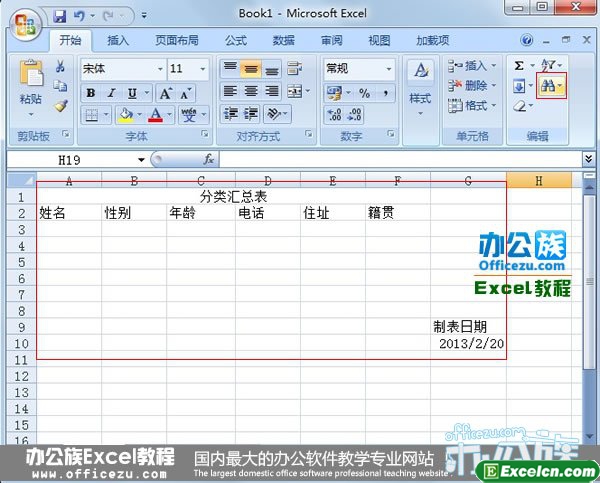Toggle merge and center
This screenshot has width=600, height=483.
(x=295, y=91)
